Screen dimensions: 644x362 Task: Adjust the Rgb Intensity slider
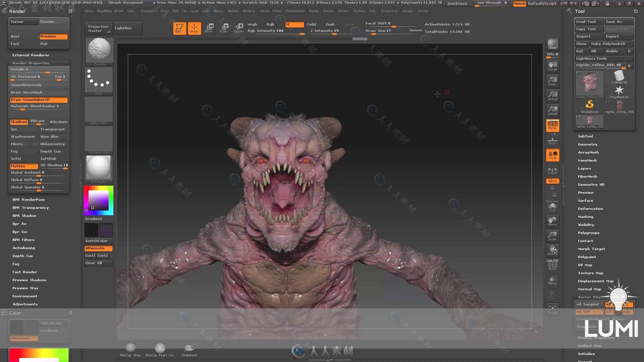click(x=276, y=31)
